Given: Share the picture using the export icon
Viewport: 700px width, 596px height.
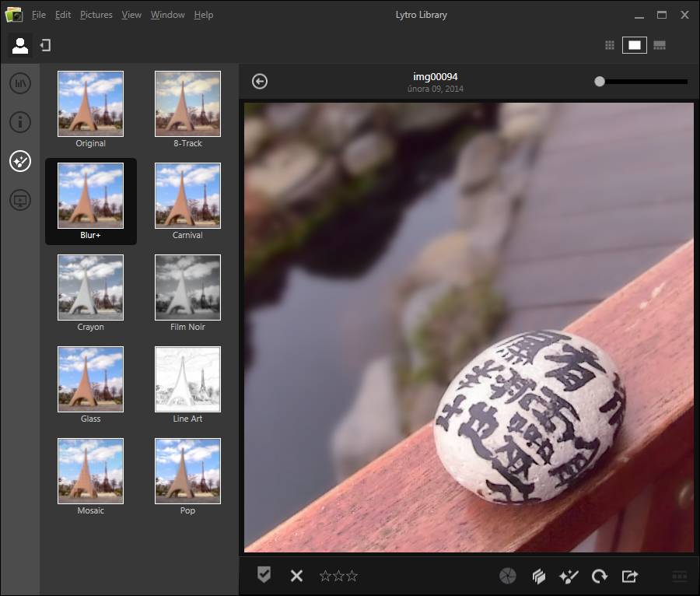Looking at the screenshot, I should click(630, 576).
